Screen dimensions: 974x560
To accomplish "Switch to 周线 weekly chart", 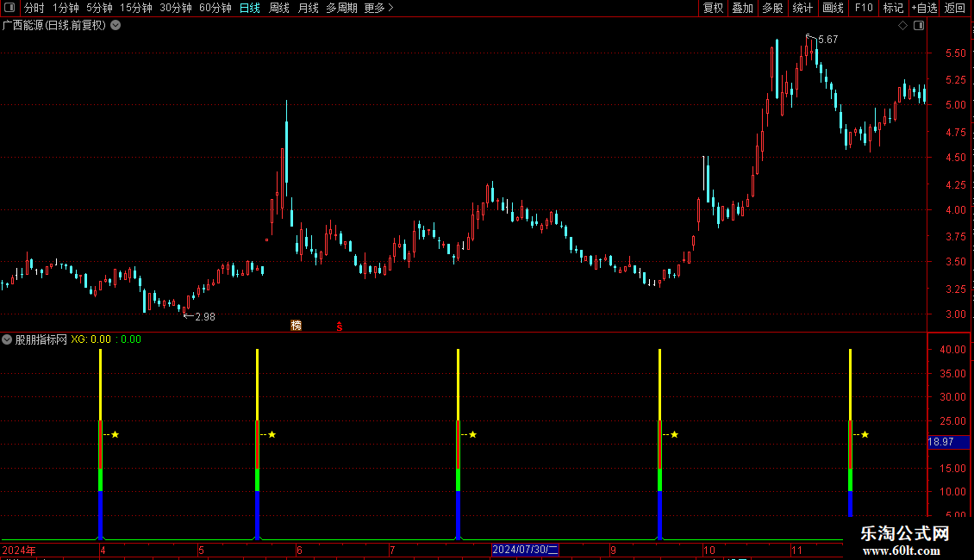I will tap(279, 8).
